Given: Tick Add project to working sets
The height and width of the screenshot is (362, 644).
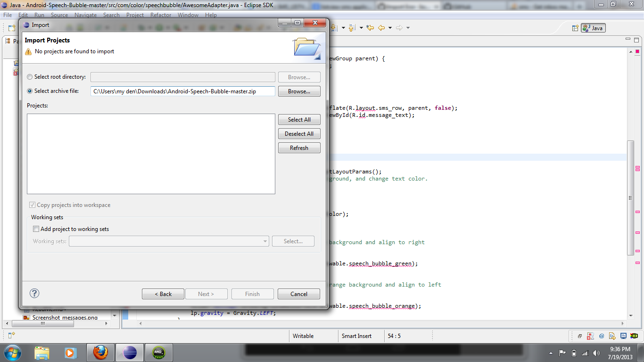Looking at the screenshot, I should 36,229.
